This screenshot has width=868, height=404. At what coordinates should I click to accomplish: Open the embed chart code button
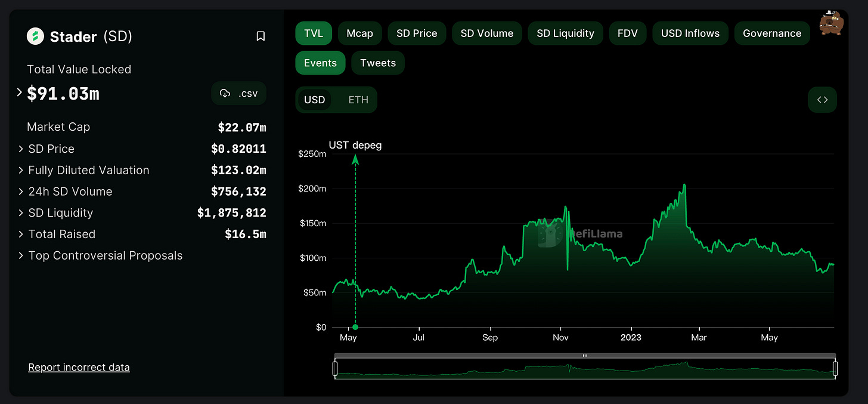pos(822,100)
